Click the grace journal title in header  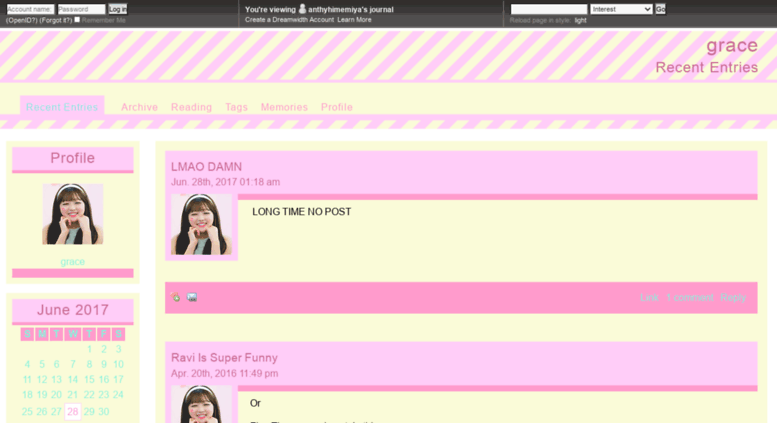(x=732, y=45)
